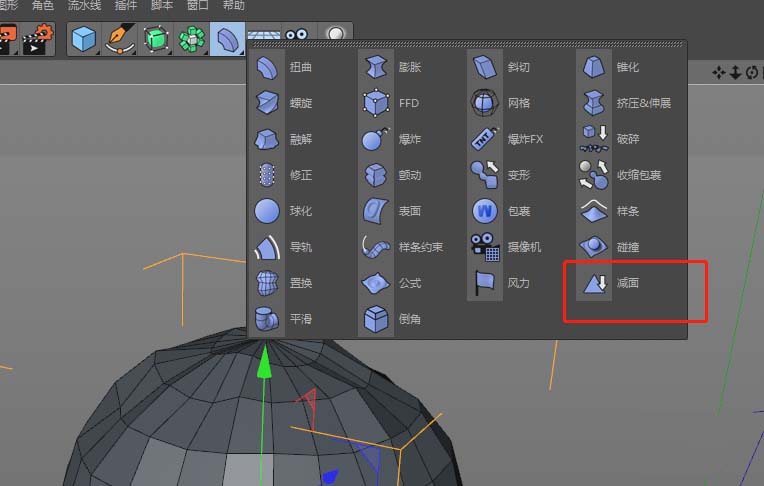Choose the 摄像机 (Camera) deformer
Viewport: 764px width, 486px height.
pyautogui.click(x=506, y=247)
